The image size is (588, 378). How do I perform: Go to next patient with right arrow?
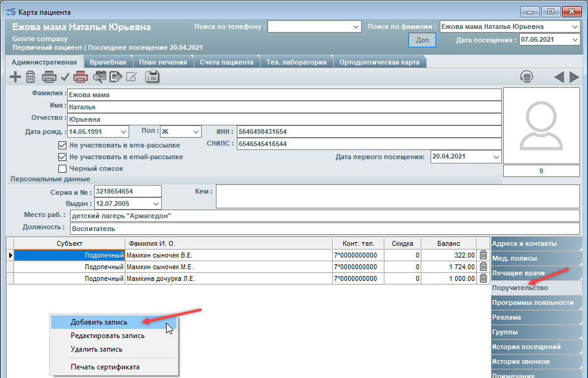click(x=574, y=77)
